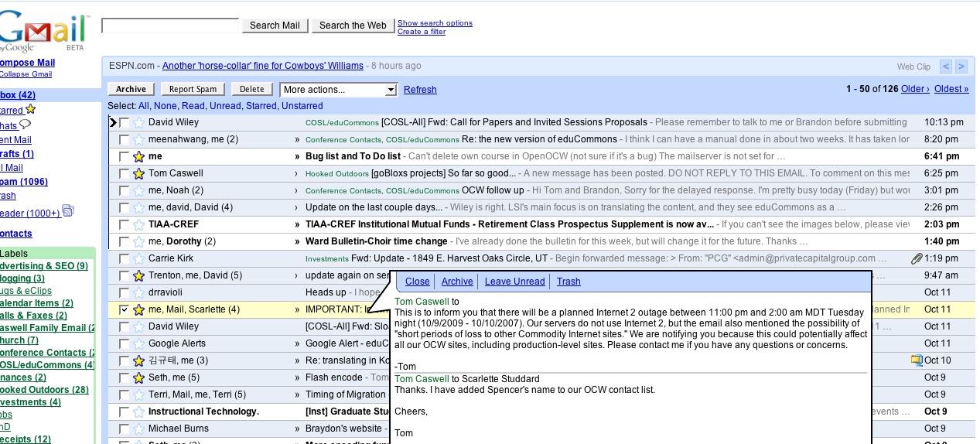Image resolution: width=980 pixels, height=444 pixels.
Task: Check the David Wiley Call for Papers email checkbox
Action: 124,122
